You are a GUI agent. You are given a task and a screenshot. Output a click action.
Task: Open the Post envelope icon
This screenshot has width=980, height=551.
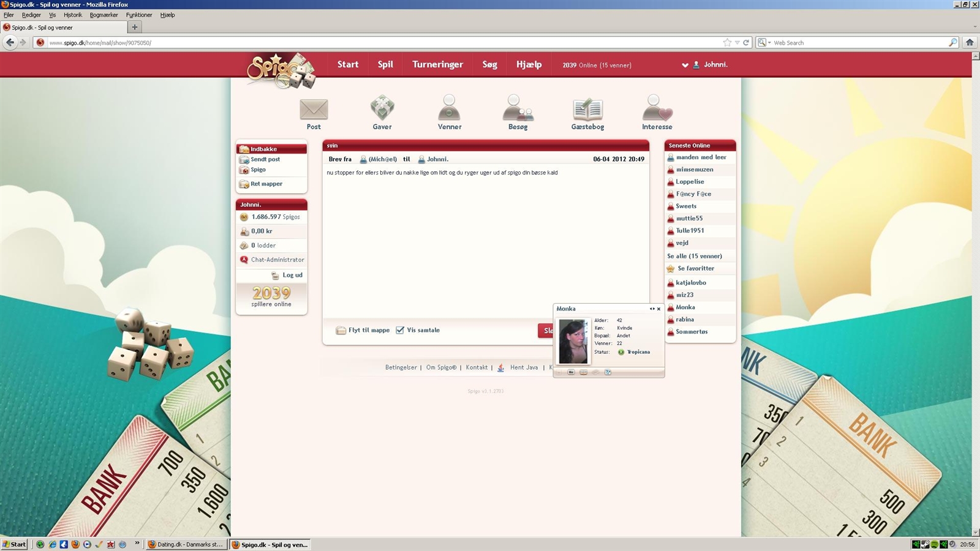tap(314, 110)
